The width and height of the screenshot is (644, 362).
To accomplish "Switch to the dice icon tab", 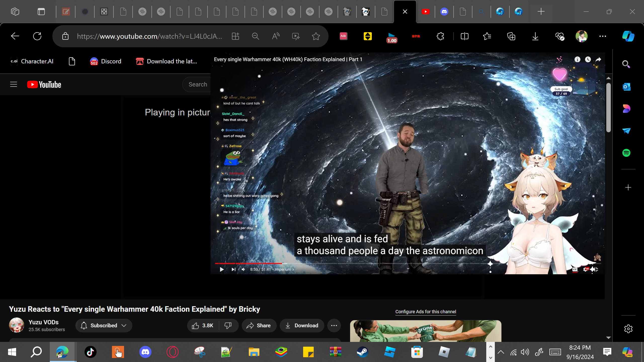I will [104, 12].
